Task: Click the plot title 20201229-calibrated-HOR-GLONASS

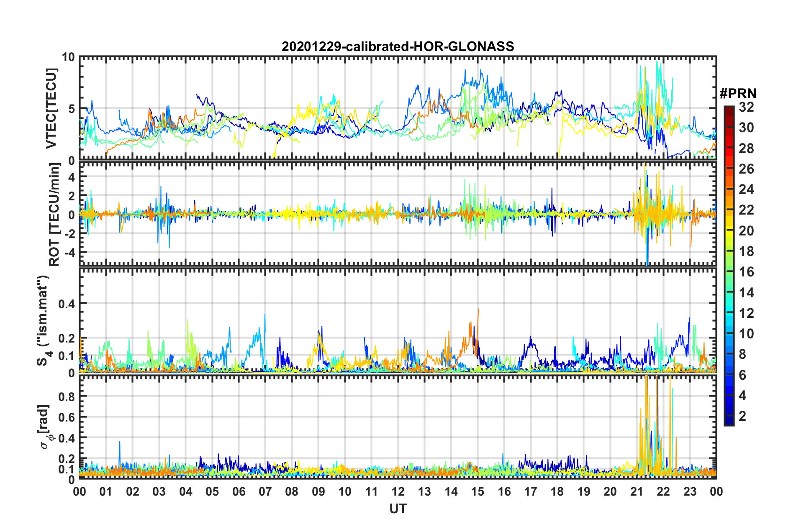Action: 398,46
